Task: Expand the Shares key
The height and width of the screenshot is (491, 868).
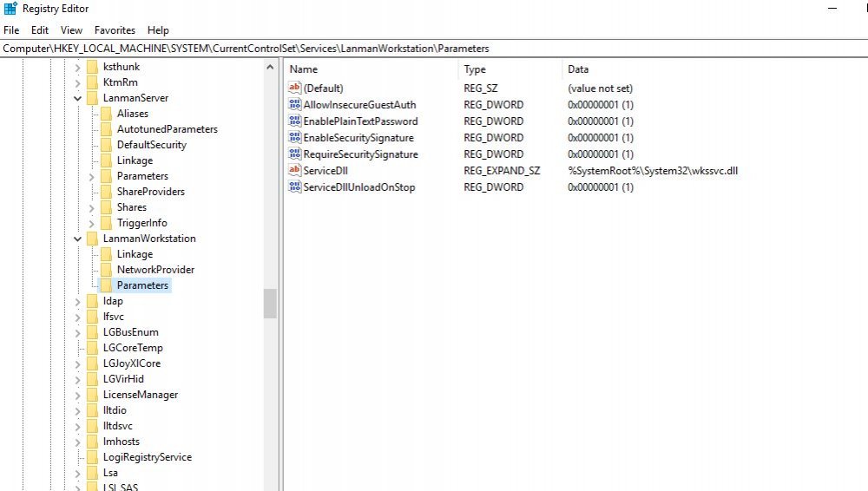Action: point(92,207)
